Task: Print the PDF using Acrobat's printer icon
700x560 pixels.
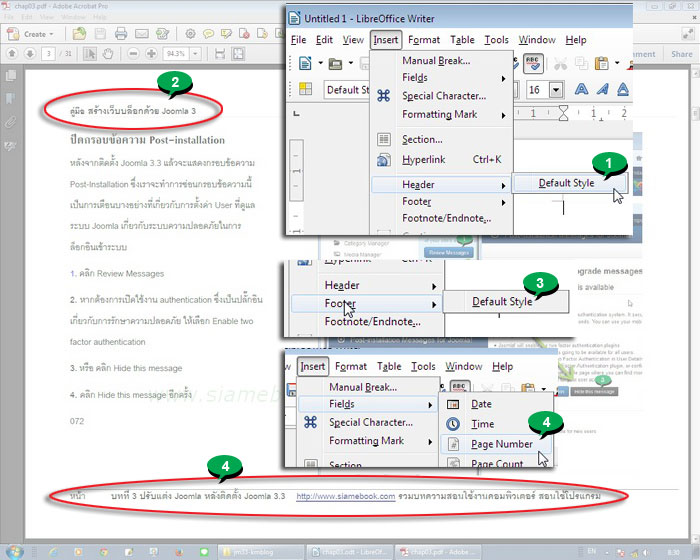Action: [121, 33]
